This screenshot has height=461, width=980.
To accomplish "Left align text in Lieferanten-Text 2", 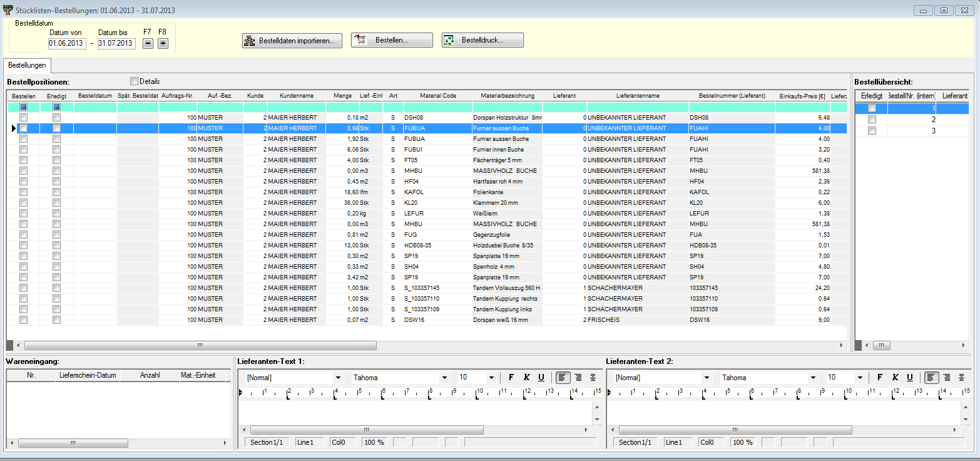I will [932, 377].
